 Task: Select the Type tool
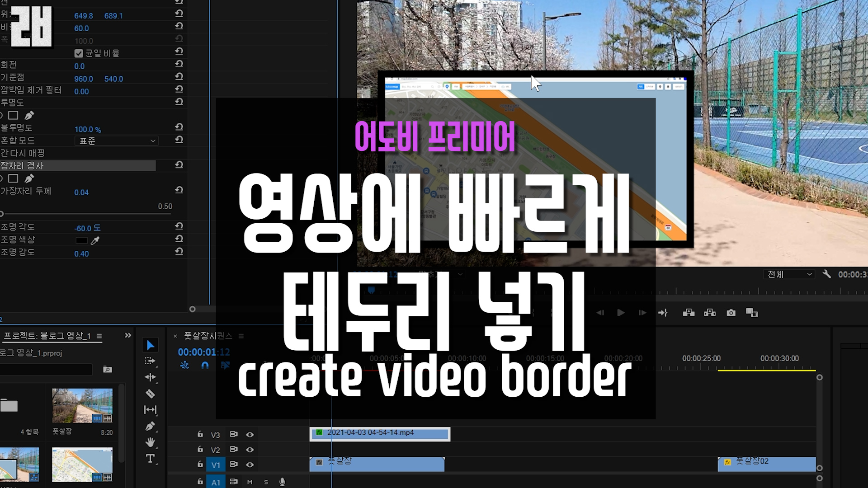click(x=150, y=459)
